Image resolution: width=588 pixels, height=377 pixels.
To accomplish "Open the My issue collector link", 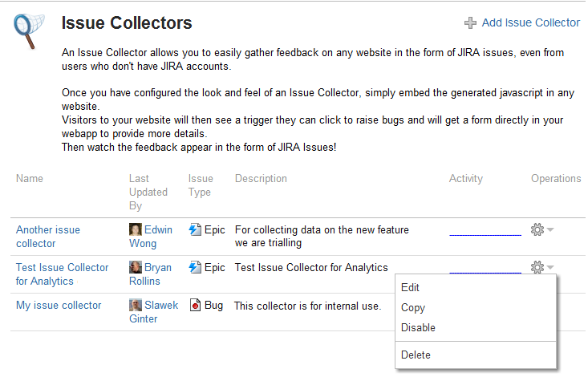I will coord(59,306).
